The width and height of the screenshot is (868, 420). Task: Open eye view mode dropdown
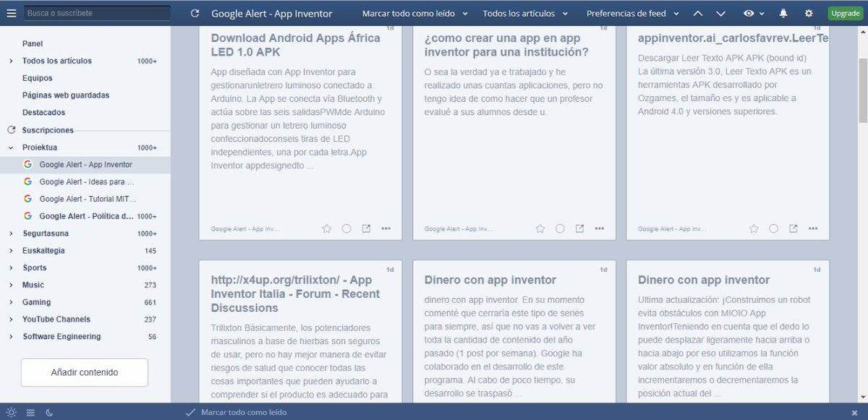click(x=754, y=13)
